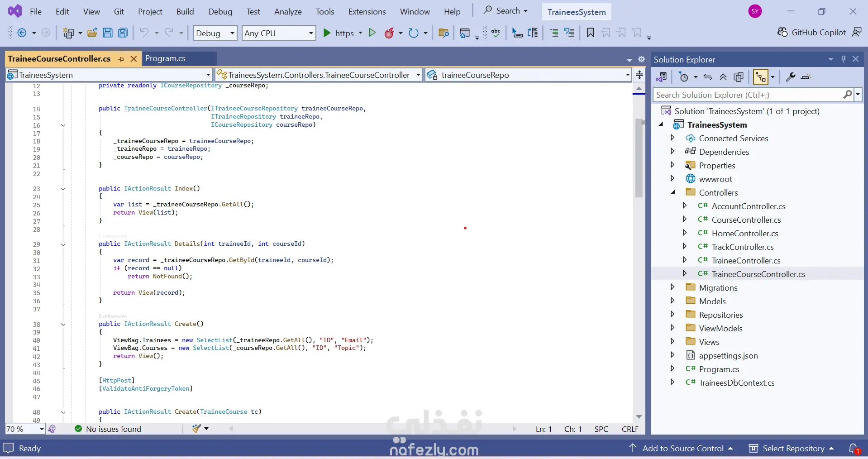Viewport: 868px width, 459px height.
Task: Open the Debug menu
Action: [220, 12]
